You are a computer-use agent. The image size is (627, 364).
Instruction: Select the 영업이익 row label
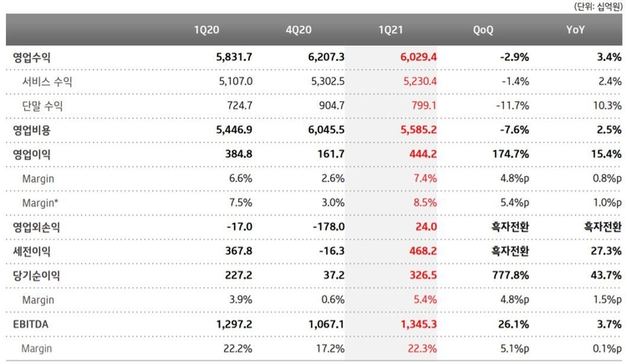[x=32, y=154]
